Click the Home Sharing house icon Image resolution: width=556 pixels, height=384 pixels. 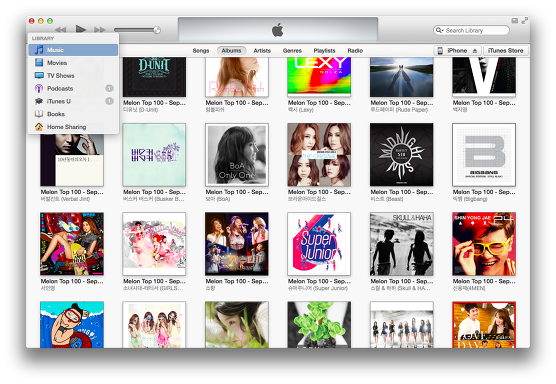[39, 127]
